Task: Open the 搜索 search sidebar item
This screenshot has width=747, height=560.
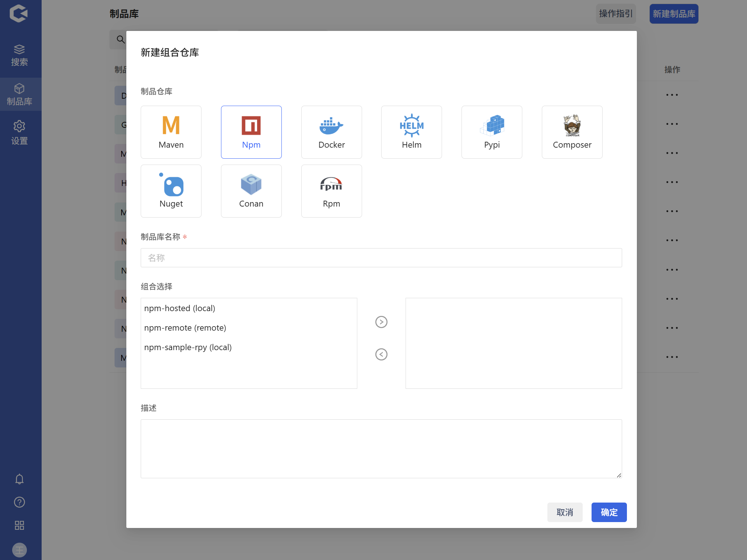Action: click(x=20, y=55)
